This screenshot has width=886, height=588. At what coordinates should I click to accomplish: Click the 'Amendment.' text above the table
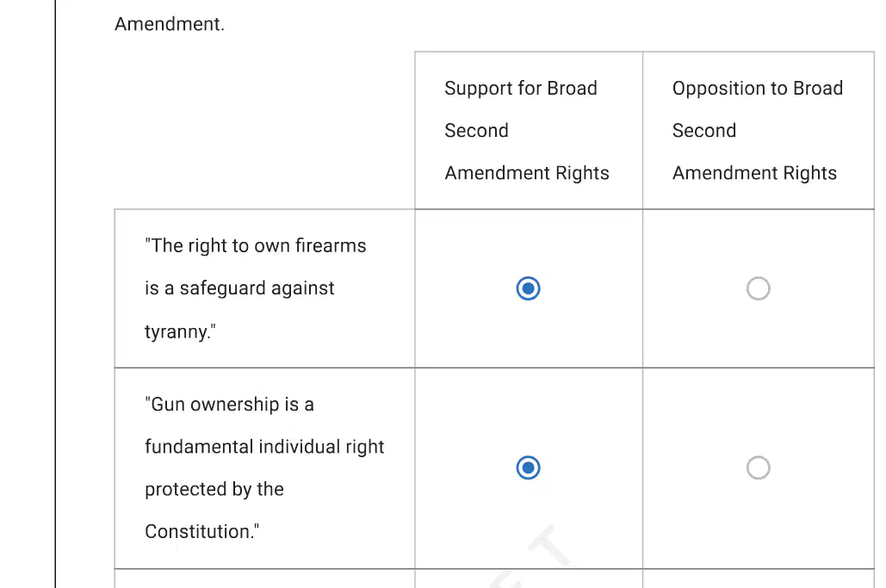pos(170,24)
